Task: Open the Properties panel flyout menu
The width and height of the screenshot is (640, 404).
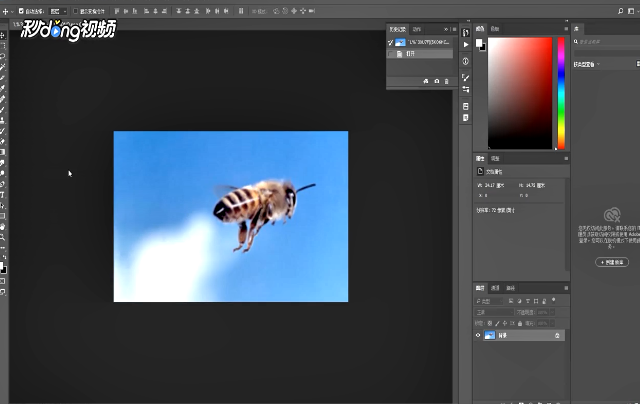Action: 566,158
